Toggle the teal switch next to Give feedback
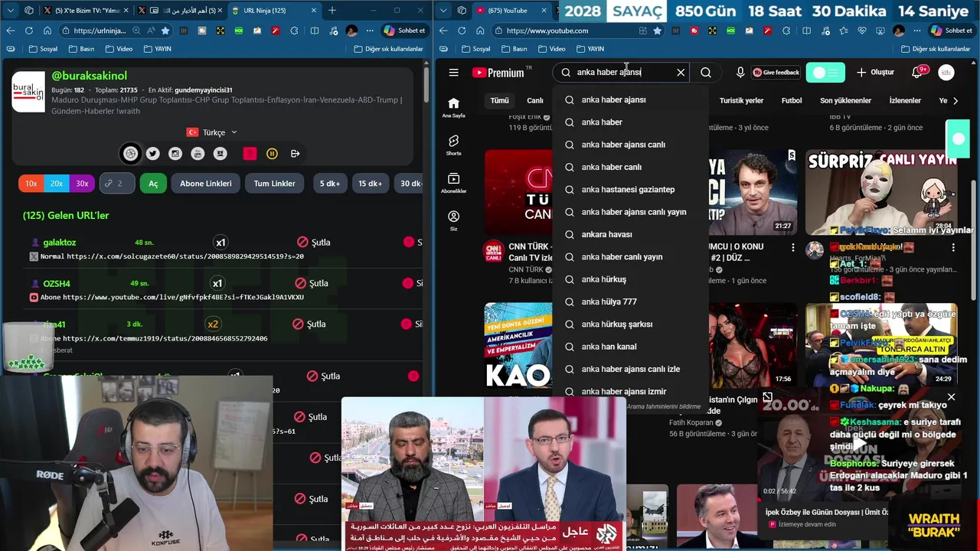Image resolution: width=980 pixels, height=551 pixels. (x=825, y=73)
